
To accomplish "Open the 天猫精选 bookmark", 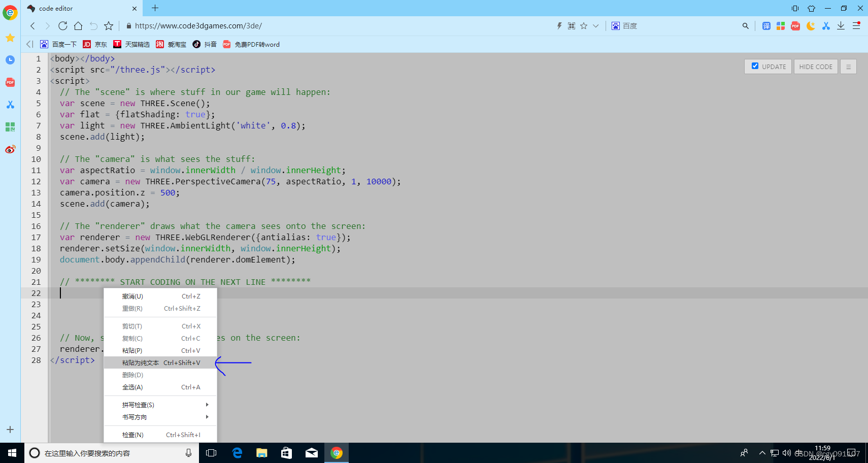I will pos(131,44).
